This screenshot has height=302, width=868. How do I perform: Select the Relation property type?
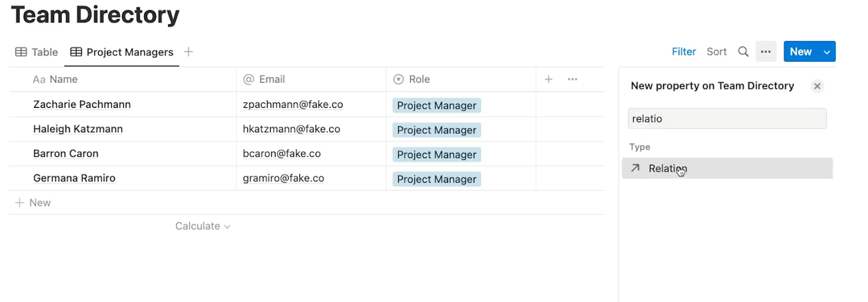[727, 168]
